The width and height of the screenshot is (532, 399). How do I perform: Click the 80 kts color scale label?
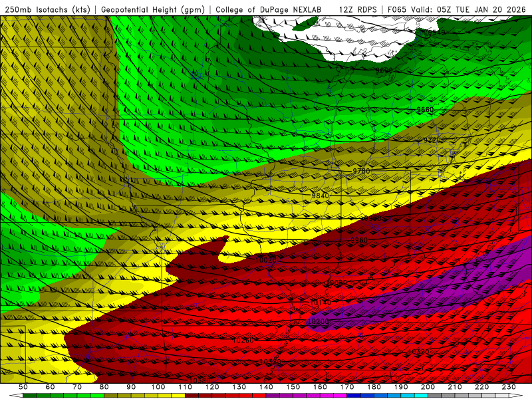click(104, 387)
